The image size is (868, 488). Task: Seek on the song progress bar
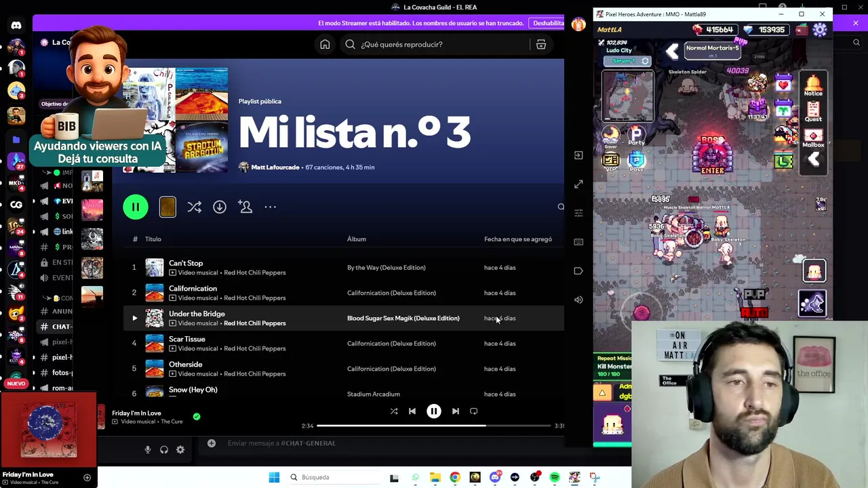pos(433,426)
